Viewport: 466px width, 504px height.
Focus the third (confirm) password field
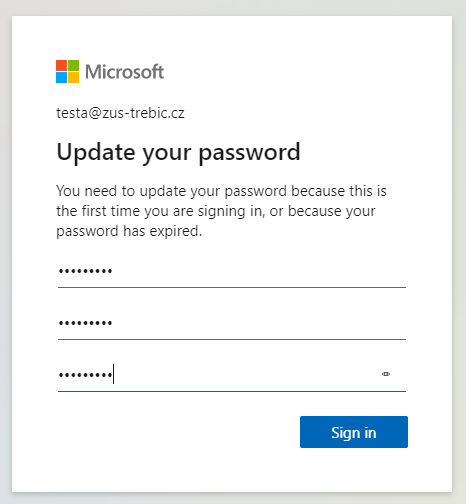[232, 376]
